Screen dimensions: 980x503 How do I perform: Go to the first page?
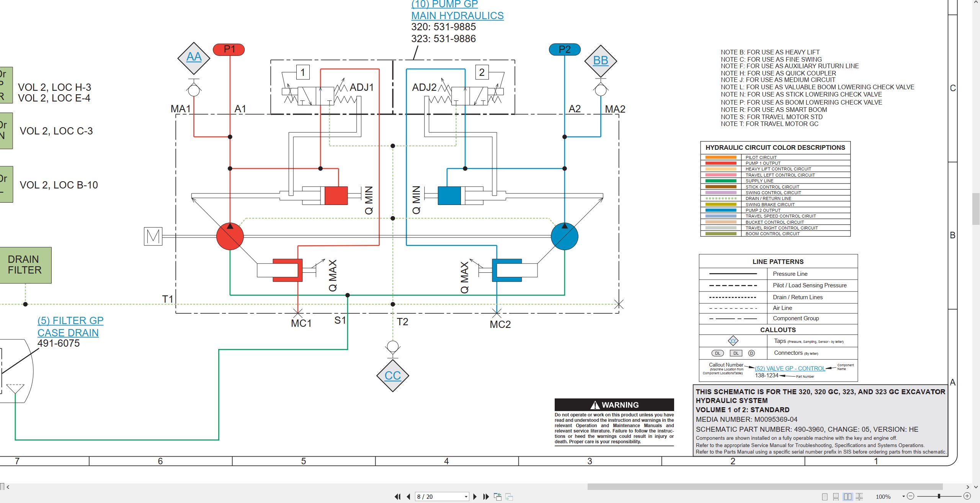tap(397, 496)
